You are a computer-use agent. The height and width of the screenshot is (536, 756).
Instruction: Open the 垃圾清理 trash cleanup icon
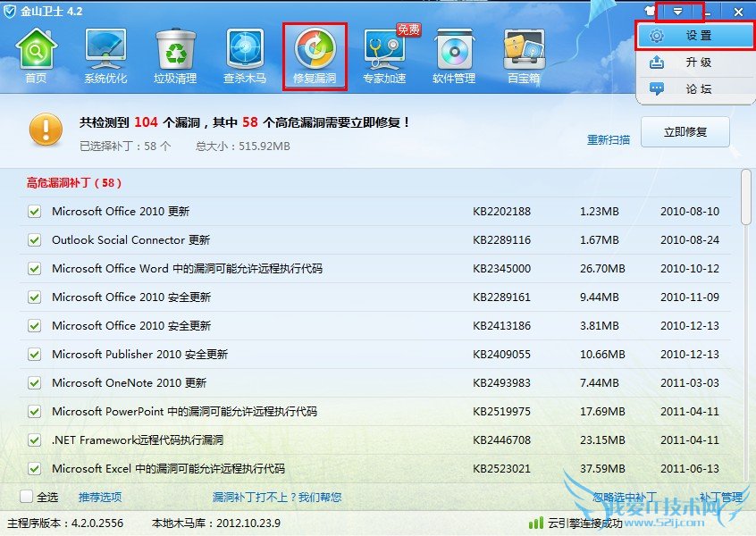click(175, 56)
